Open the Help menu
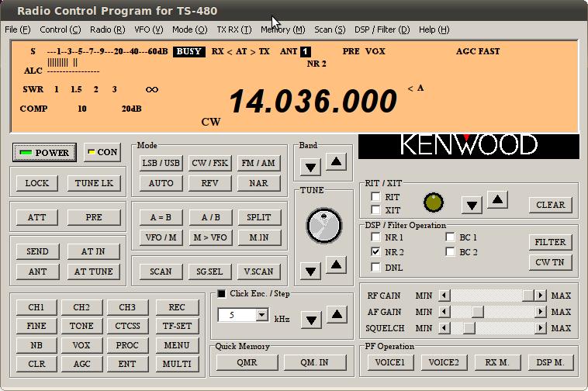588x391 pixels. 434,29
